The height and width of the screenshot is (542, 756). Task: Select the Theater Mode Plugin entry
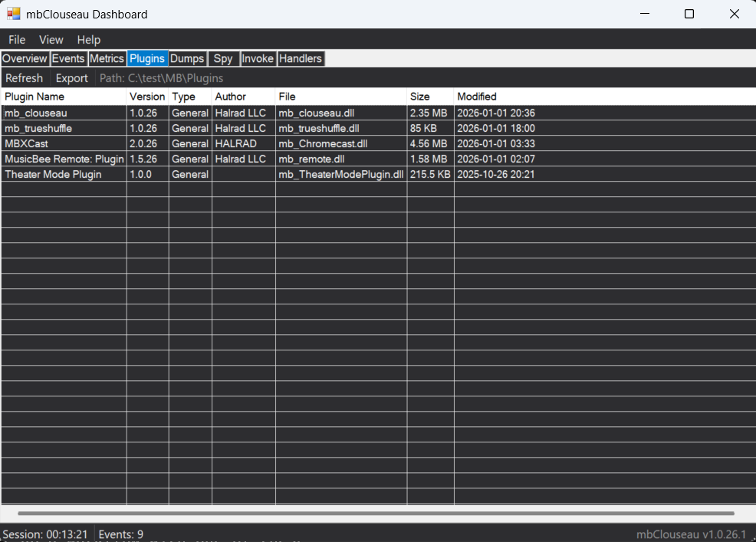[x=61, y=174]
